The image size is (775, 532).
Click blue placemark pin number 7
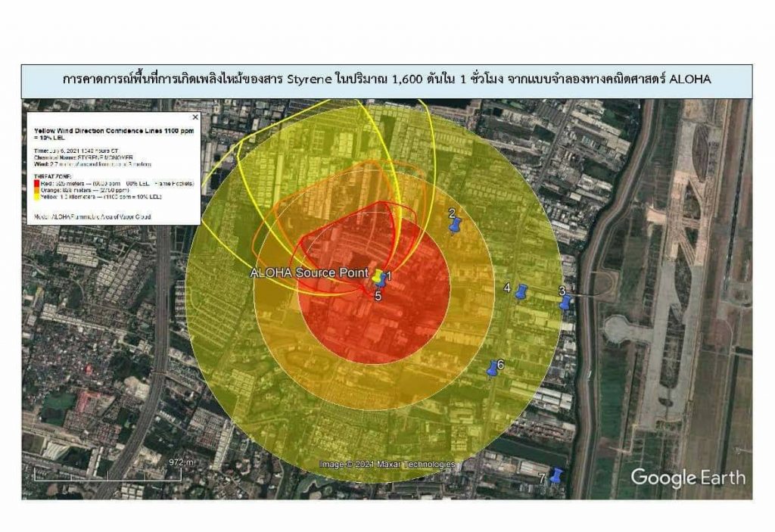(556, 475)
